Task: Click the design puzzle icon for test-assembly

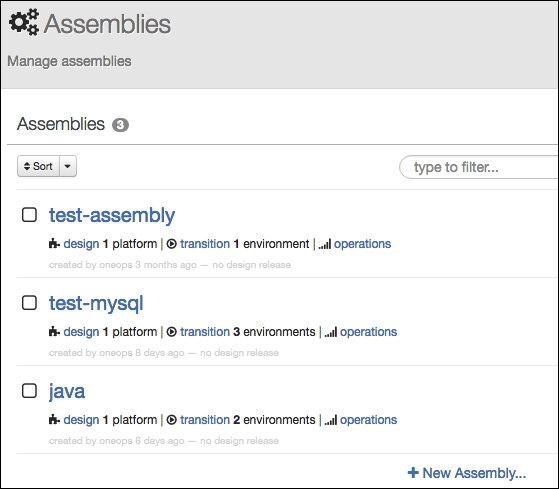Action: coord(54,244)
